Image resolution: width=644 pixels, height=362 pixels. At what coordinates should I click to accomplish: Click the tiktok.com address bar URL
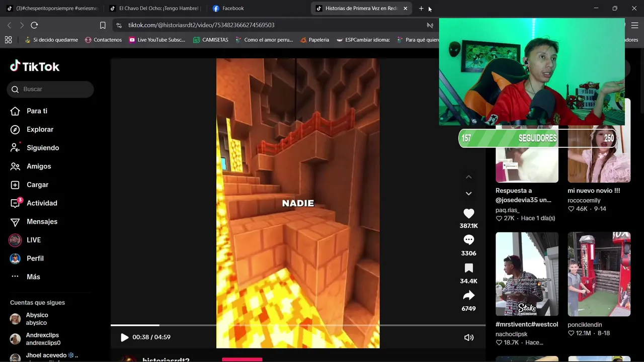pos(201,25)
